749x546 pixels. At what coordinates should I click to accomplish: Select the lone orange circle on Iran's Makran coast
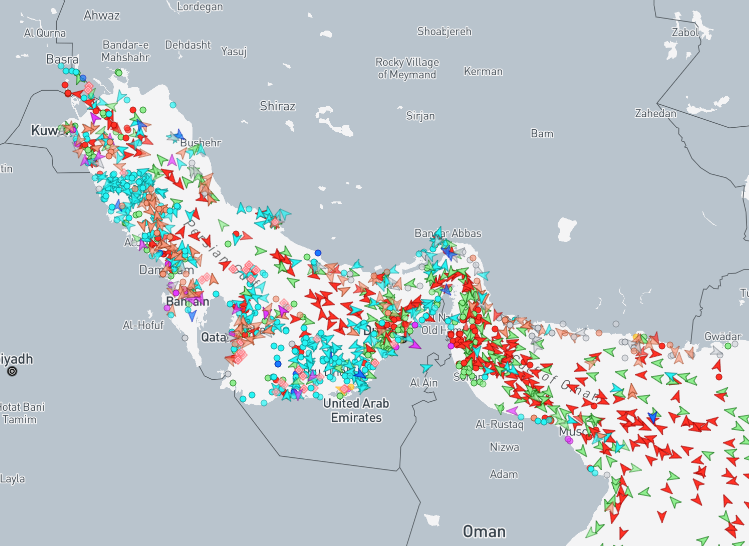click(599, 333)
